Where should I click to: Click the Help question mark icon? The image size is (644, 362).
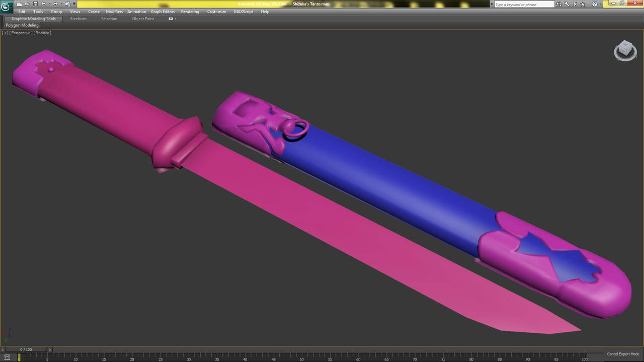[x=594, y=4]
